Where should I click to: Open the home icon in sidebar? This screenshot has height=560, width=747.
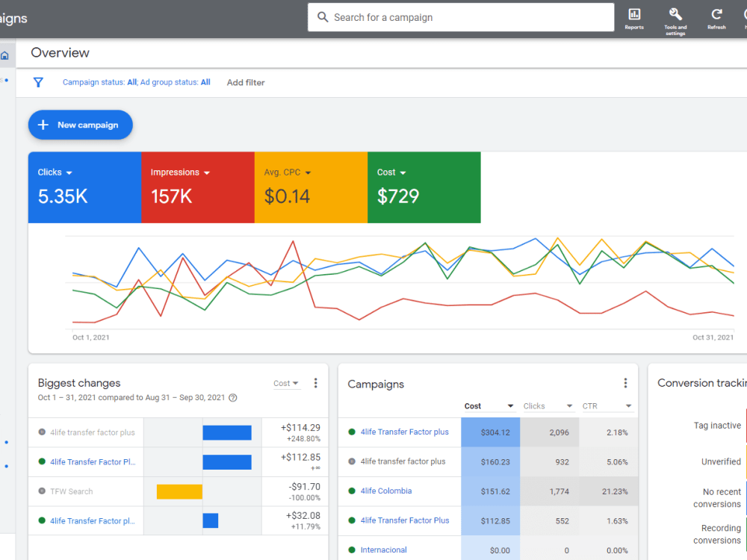[x=4, y=56]
